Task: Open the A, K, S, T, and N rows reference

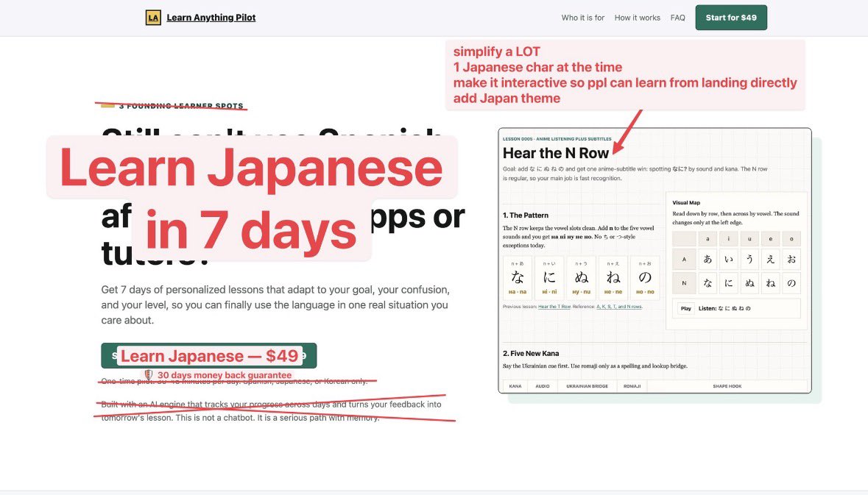Action: point(619,307)
